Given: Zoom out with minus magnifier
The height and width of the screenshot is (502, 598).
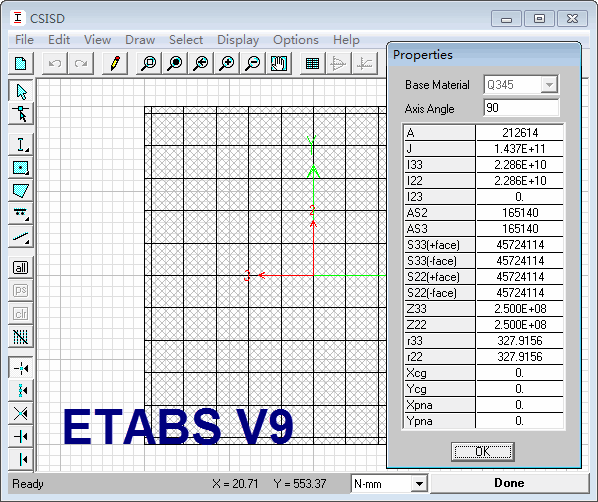Looking at the screenshot, I should click(253, 63).
